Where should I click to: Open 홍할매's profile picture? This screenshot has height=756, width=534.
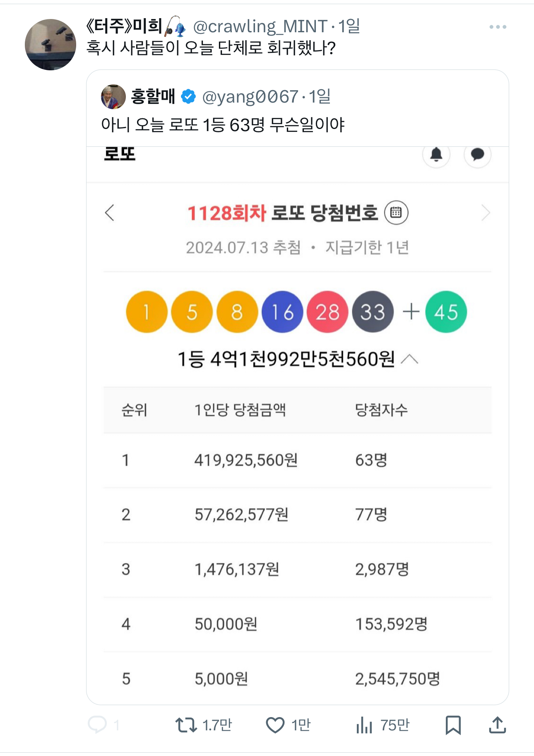[x=113, y=97]
